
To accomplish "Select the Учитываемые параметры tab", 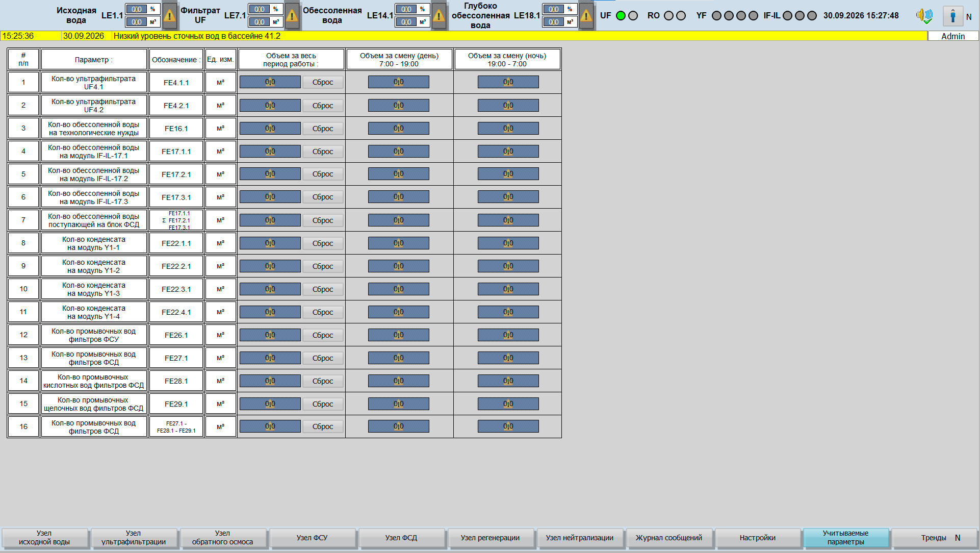I will click(846, 538).
